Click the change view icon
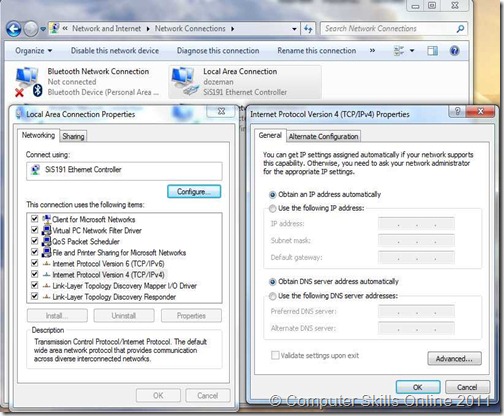Viewport: 504px width, 416px height. tap(399, 51)
